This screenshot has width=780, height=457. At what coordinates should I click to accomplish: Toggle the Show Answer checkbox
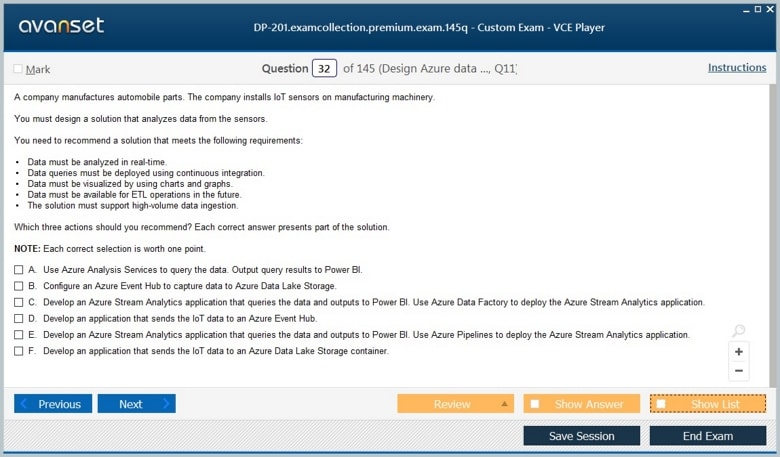pos(535,404)
